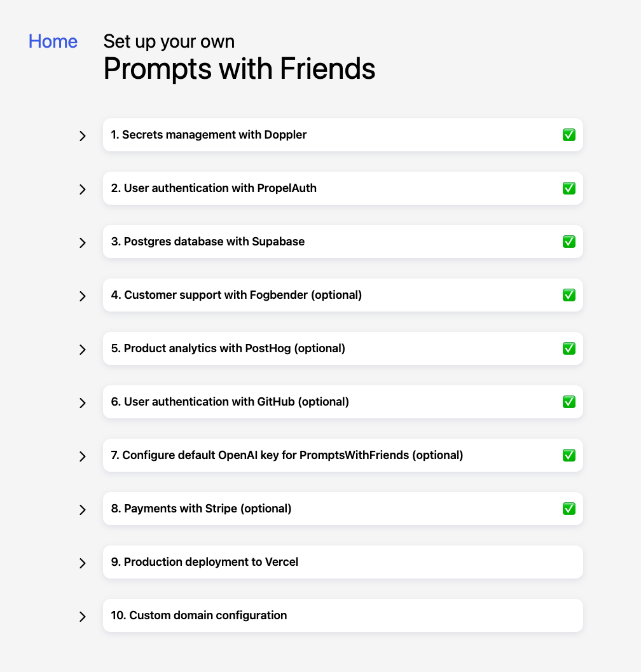
Task: Select the checkmark on the Fogbender step
Action: coord(569,295)
